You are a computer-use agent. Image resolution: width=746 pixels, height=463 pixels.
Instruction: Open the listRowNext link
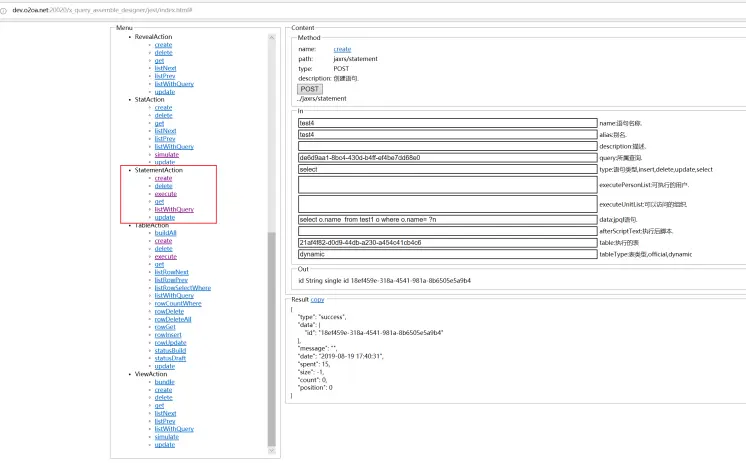coord(171,272)
